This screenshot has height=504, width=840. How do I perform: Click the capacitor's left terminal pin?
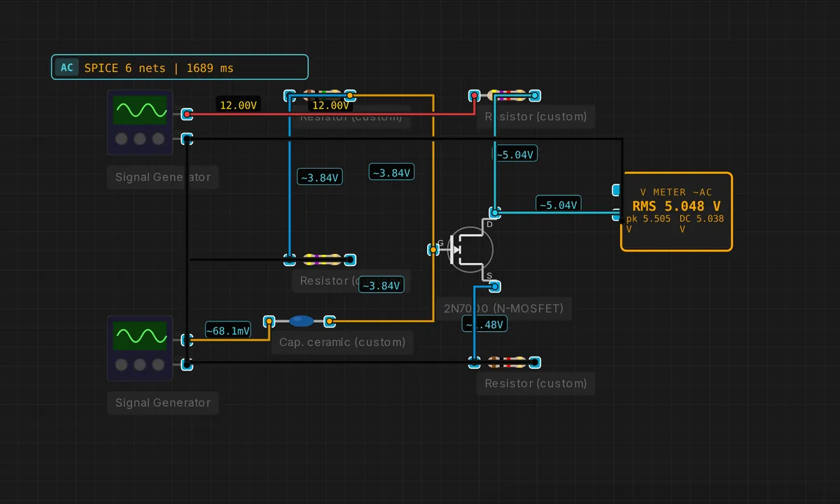click(x=269, y=321)
